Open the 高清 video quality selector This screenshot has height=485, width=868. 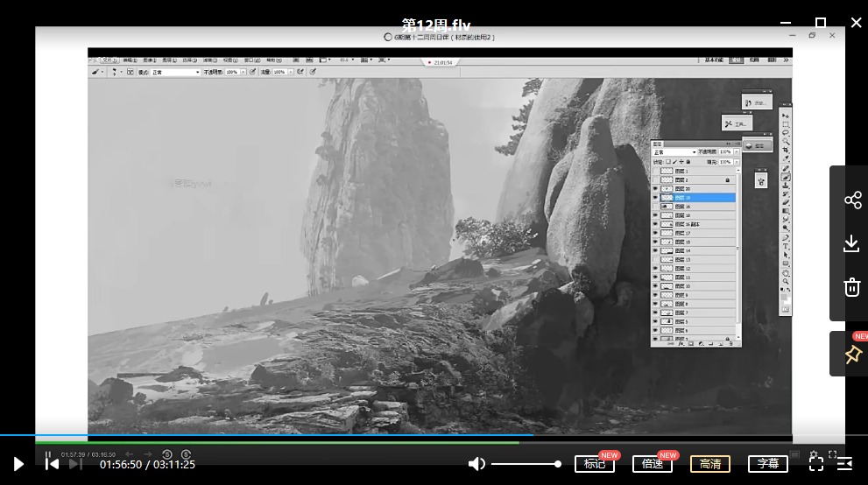point(709,464)
